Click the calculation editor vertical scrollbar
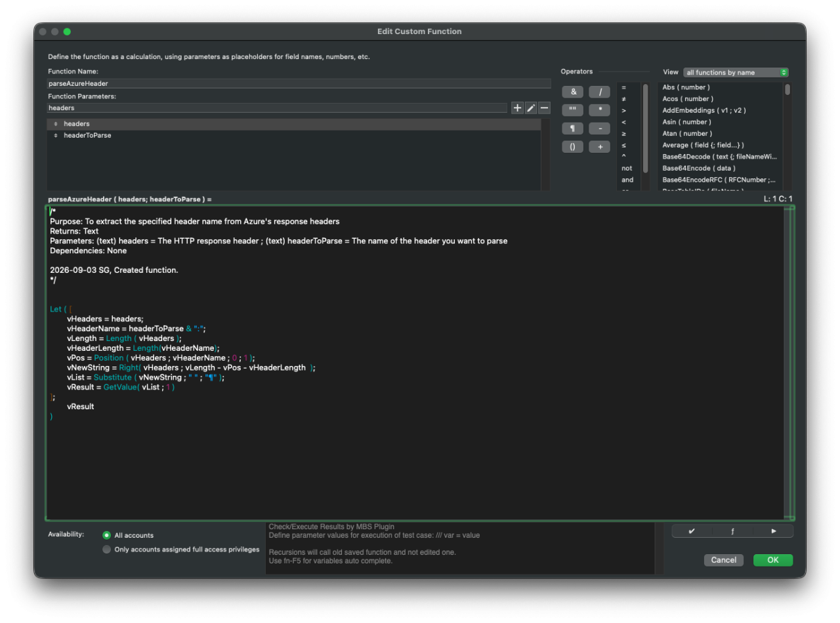Image resolution: width=840 pixels, height=623 pixels. (x=788, y=363)
